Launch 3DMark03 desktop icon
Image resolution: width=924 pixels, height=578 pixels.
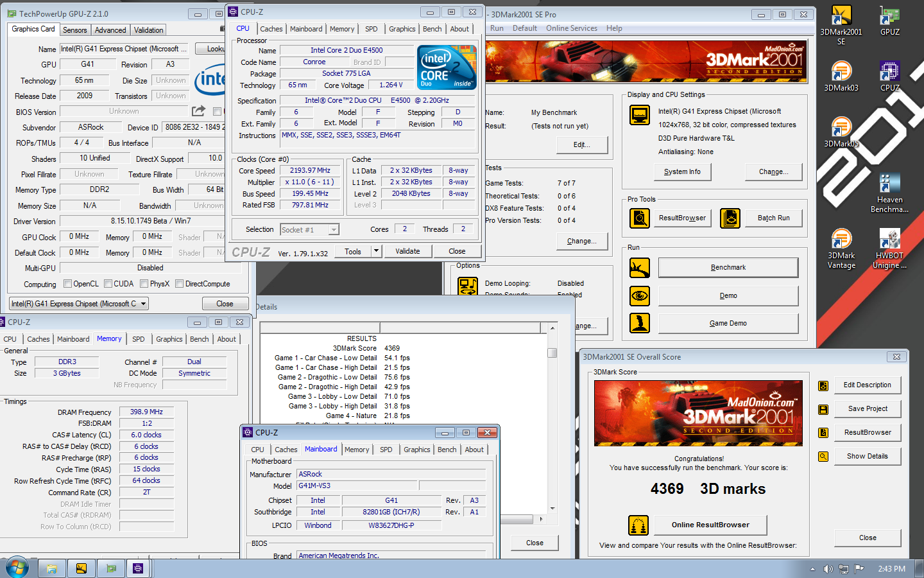pyautogui.click(x=841, y=76)
